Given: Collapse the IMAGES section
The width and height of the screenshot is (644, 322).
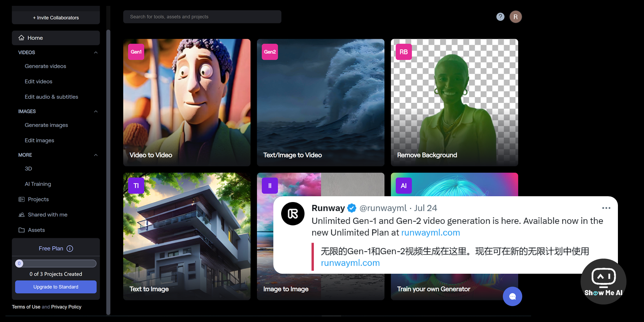Looking at the screenshot, I should tap(96, 111).
